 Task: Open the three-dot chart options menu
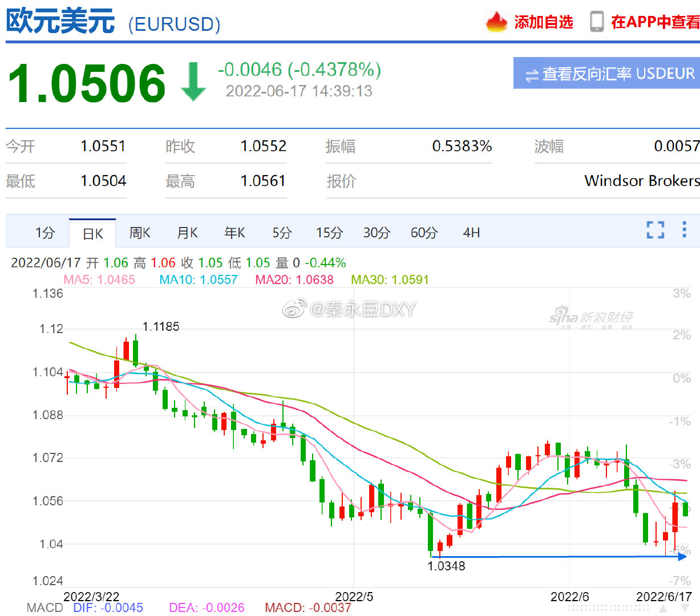[x=684, y=229]
